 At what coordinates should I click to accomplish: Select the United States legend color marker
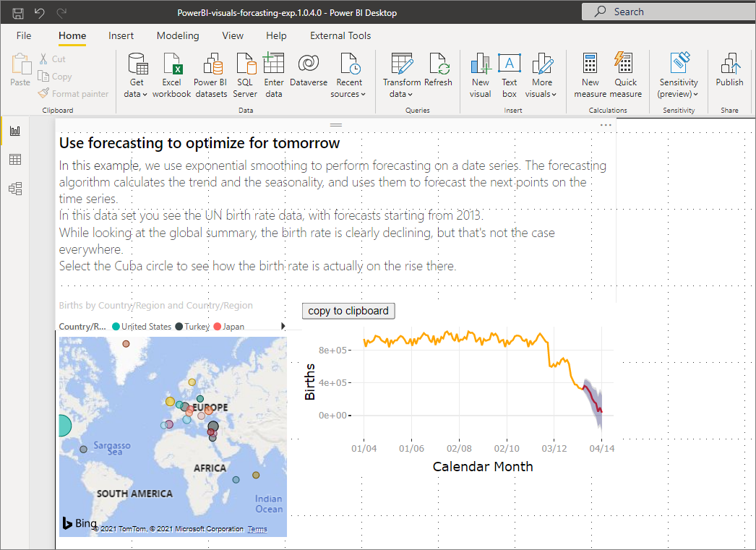pyautogui.click(x=116, y=327)
